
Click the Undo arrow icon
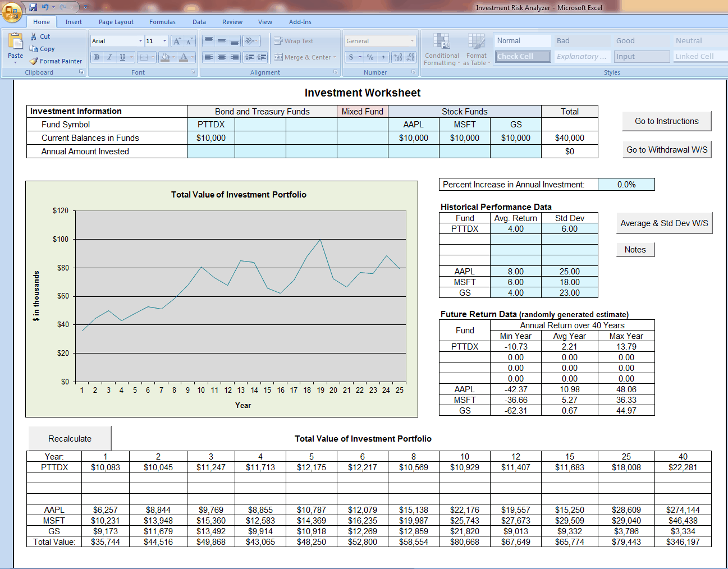(45, 7)
